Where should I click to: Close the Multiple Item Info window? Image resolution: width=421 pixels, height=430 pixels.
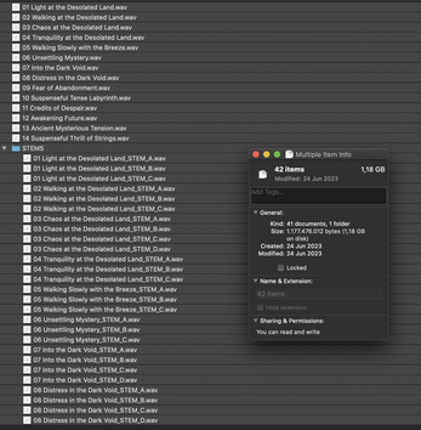256,154
